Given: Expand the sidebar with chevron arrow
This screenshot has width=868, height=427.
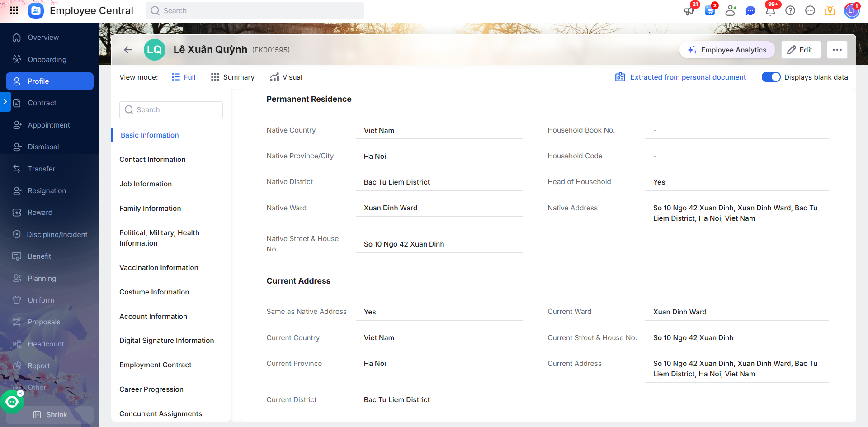Looking at the screenshot, I should point(5,102).
